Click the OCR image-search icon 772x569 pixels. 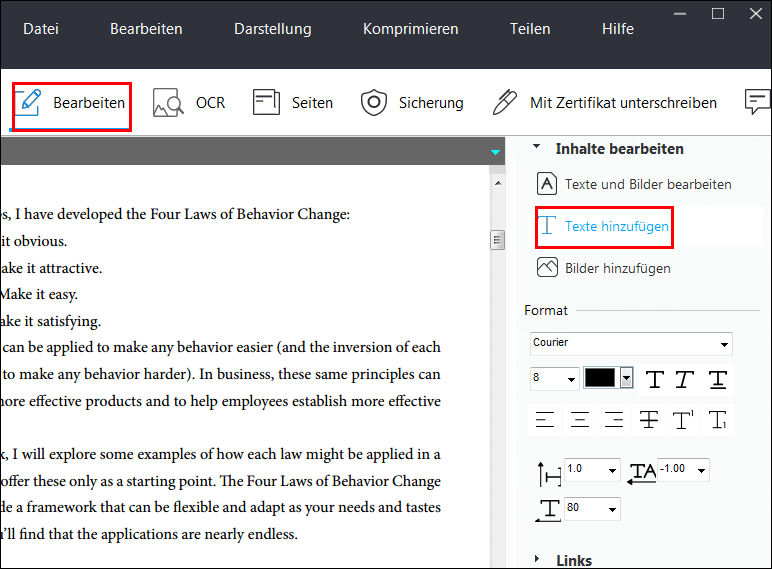tap(168, 103)
